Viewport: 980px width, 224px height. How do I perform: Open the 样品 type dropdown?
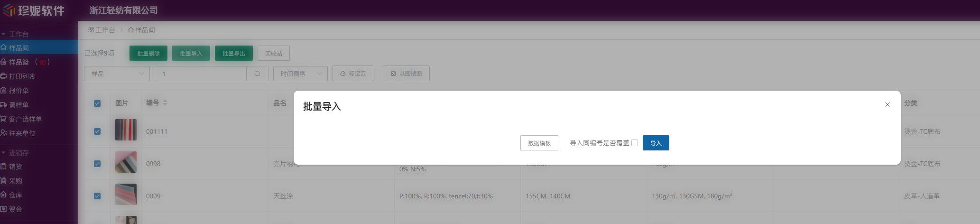pos(117,74)
